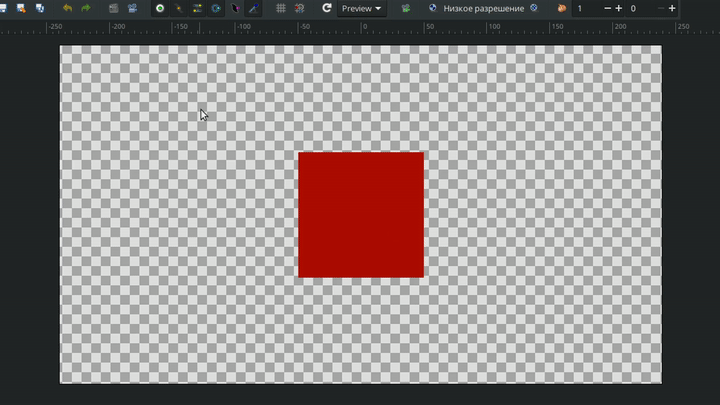The image size is (720, 405).
Task: Refresh the canvas rendering
Action: 327,8
